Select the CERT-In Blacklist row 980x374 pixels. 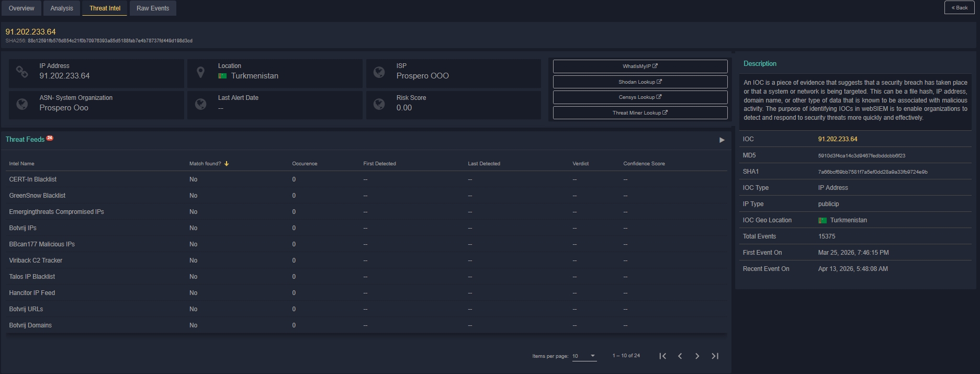[x=366, y=179]
